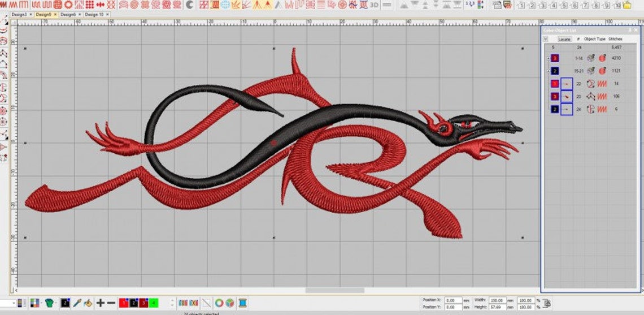Click the 3D view toolbar button
Image resolution: width=644 pixels, height=315 pixels.
[x=374, y=5]
